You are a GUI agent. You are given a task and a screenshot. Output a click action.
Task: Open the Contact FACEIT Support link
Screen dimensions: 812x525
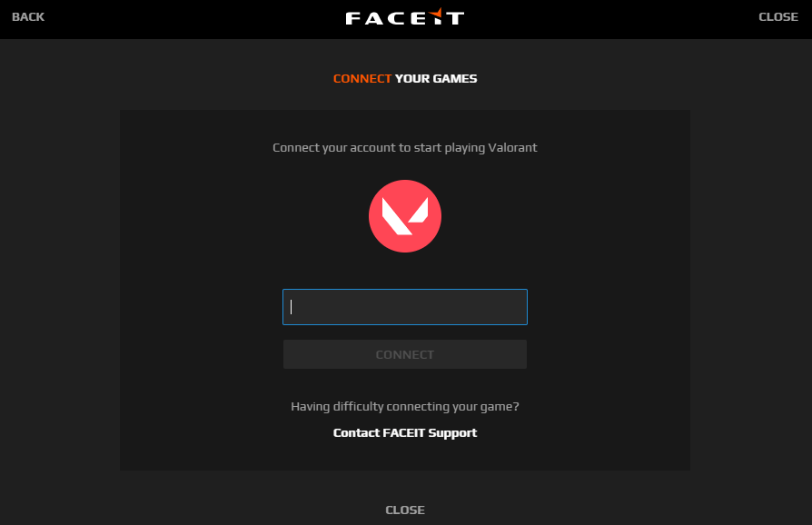(x=405, y=433)
